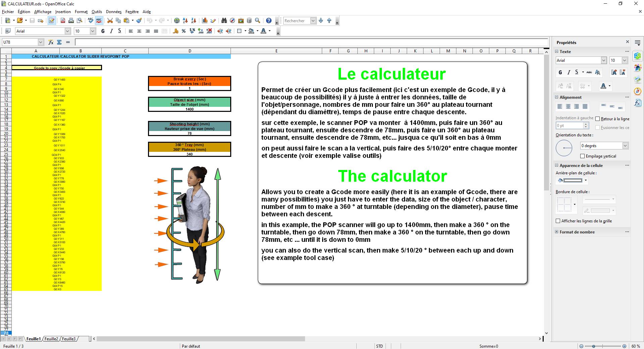Open the toolbar font name Arial dropdown
The height and width of the screenshot is (349, 644).
(67, 31)
